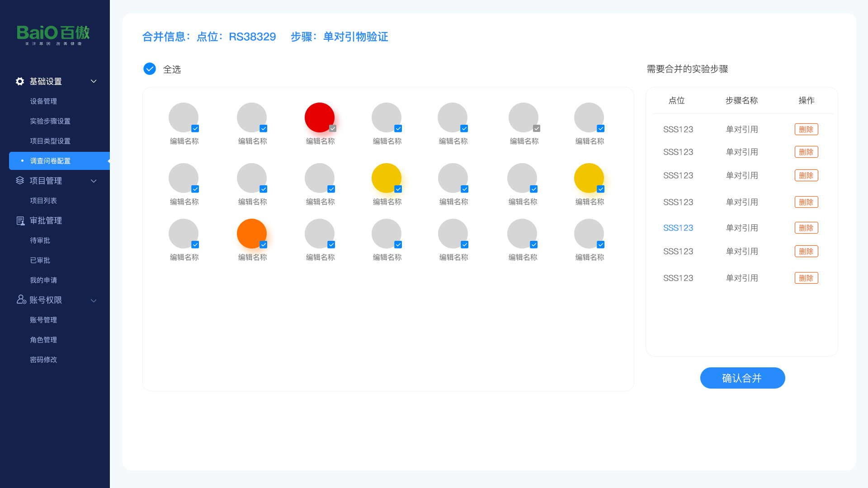Click the gear icon beside 基础设置
868x488 pixels.
coord(20,81)
